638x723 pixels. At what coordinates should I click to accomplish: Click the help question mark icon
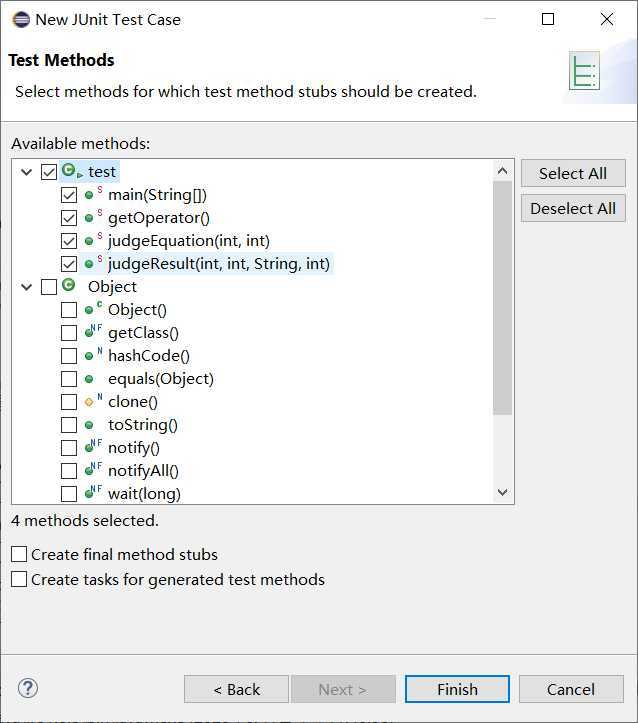tap(27, 688)
